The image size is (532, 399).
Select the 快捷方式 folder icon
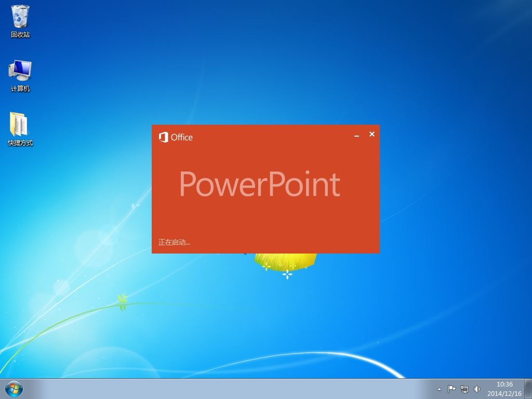click(x=20, y=129)
